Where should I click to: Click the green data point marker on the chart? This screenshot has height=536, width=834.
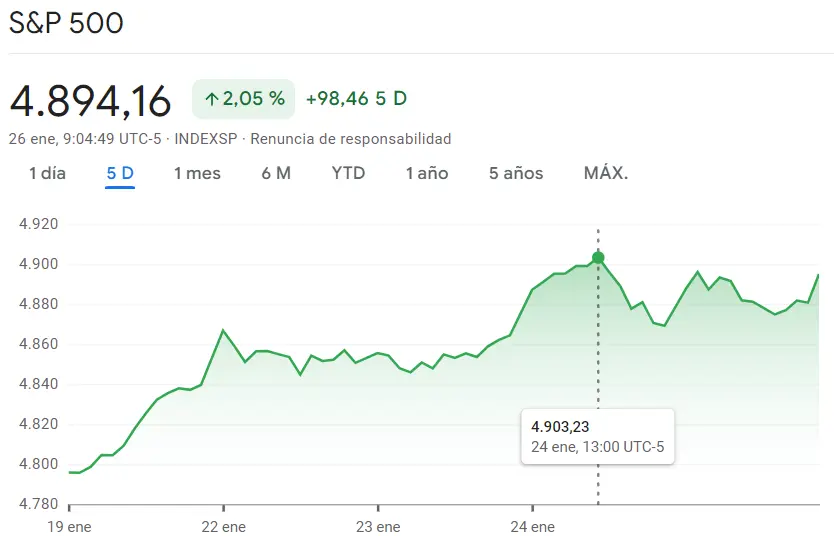coord(598,258)
